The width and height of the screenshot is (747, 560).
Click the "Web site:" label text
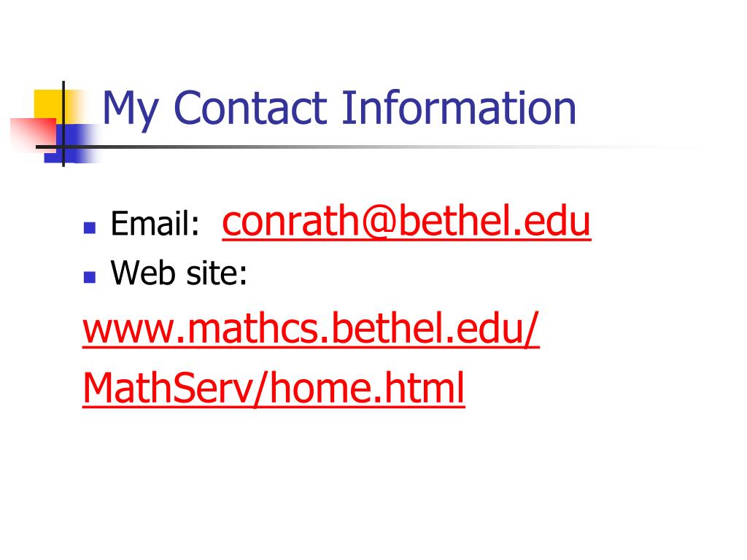tap(179, 273)
